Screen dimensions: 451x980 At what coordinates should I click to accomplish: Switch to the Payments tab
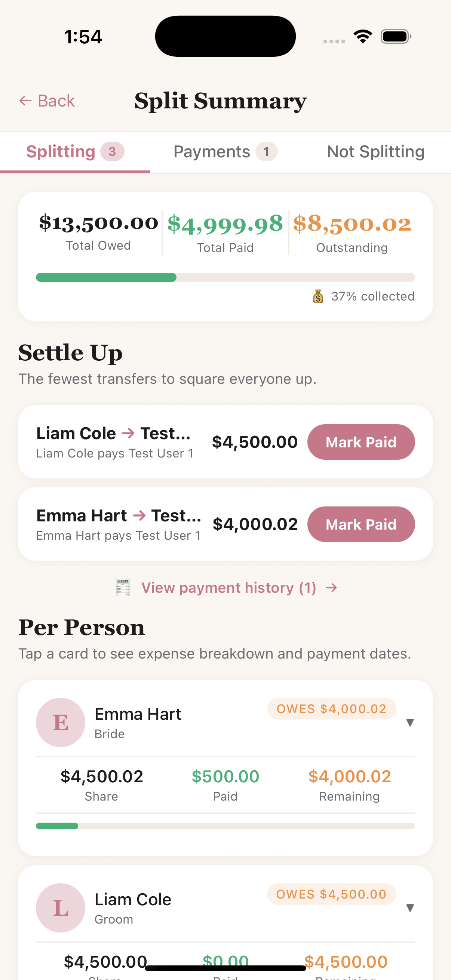[x=225, y=152]
